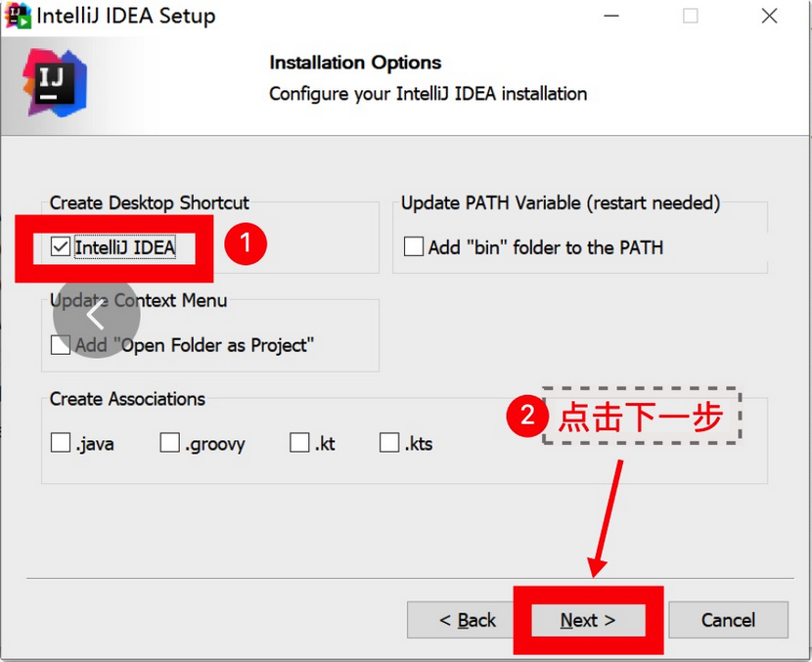Minimize the Setup window
Viewport: 812px width, 662px height.
[611, 16]
